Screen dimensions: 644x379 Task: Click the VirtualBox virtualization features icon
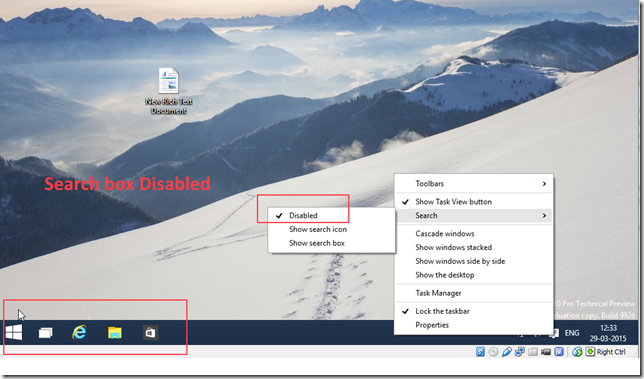click(x=559, y=352)
